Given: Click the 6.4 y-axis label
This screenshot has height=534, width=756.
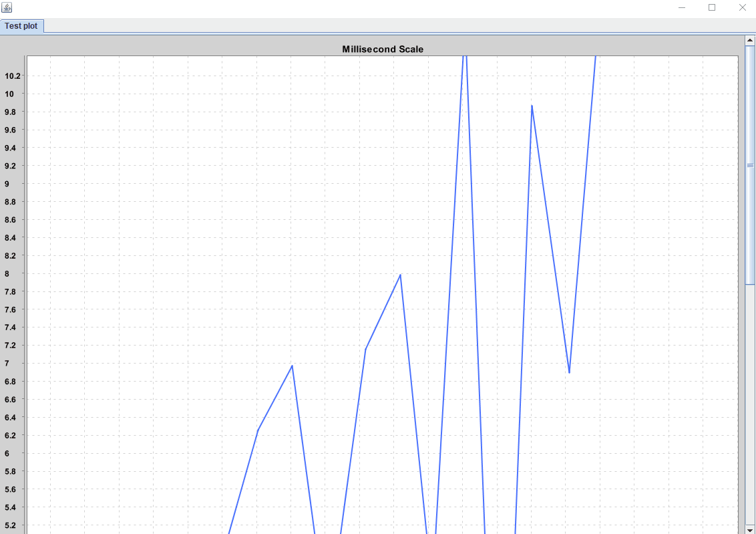Looking at the screenshot, I should pyautogui.click(x=10, y=417).
